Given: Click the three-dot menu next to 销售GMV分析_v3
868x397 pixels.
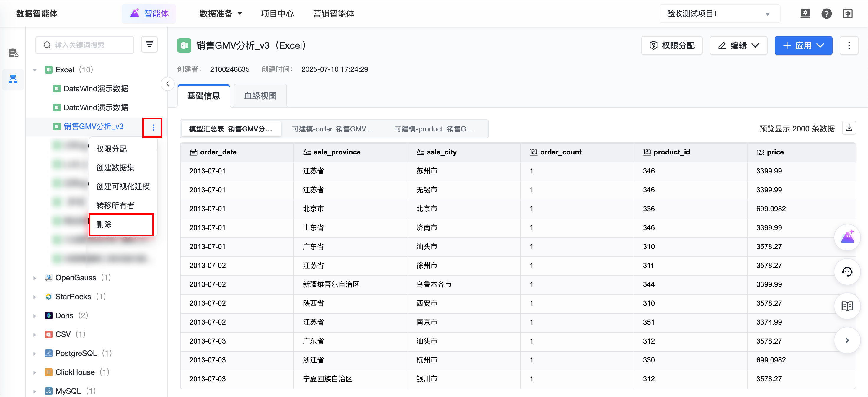Looking at the screenshot, I should coord(153,128).
